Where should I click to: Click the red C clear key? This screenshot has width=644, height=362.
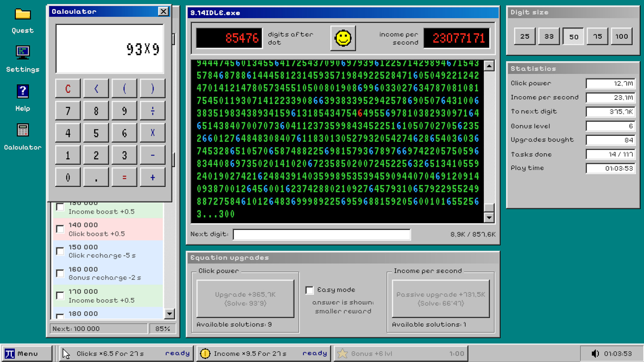(68, 88)
